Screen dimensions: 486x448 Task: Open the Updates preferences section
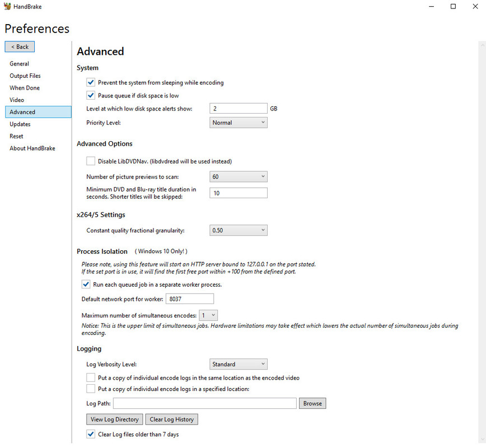20,124
